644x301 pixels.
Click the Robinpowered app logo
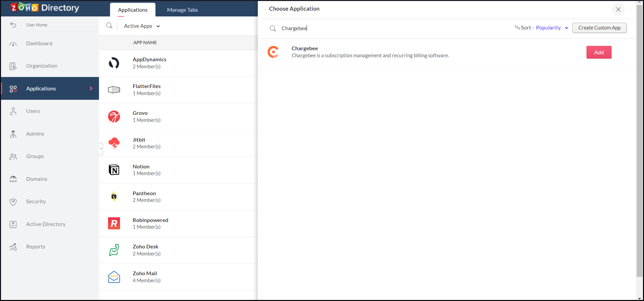pyautogui.click(x=114, y=223)
